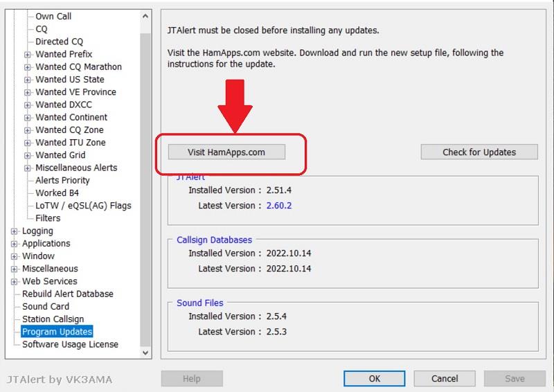Click JTAlert latest version 2.60.2
554x392 pixels.
tap(279, 206)
